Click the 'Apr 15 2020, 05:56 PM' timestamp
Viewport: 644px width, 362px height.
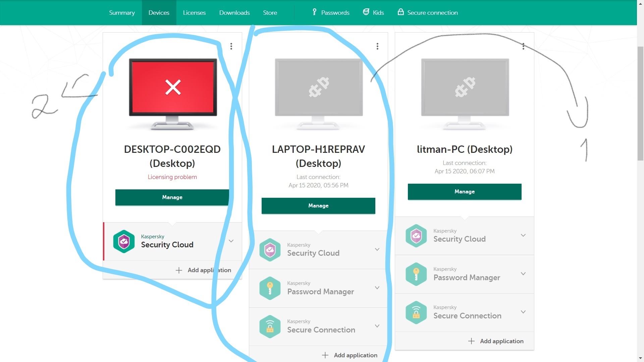(318, 185)
